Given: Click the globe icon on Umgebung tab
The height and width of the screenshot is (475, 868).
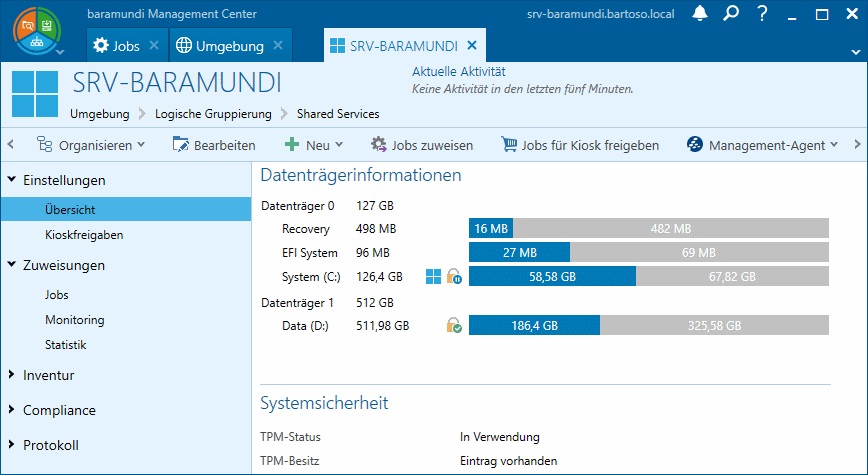Looking at the screenshot, I should 184,45.
